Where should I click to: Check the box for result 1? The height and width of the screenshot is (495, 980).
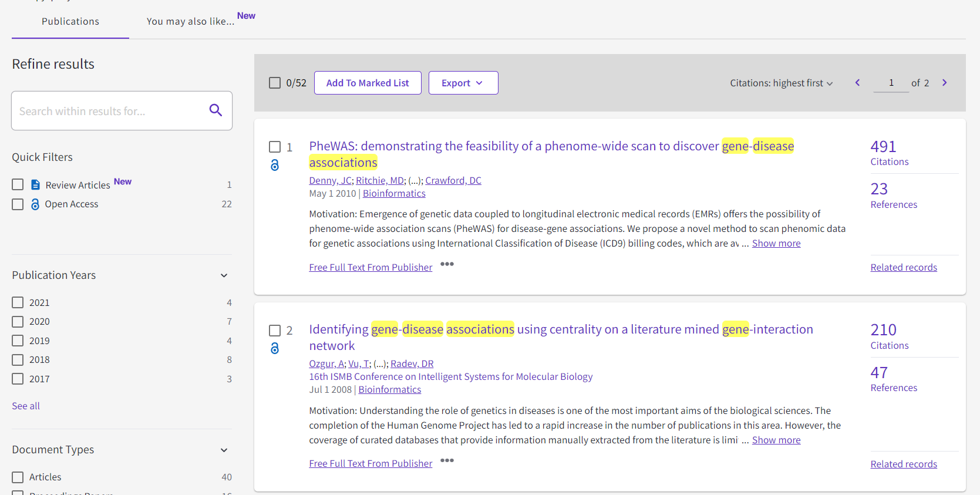275,147
